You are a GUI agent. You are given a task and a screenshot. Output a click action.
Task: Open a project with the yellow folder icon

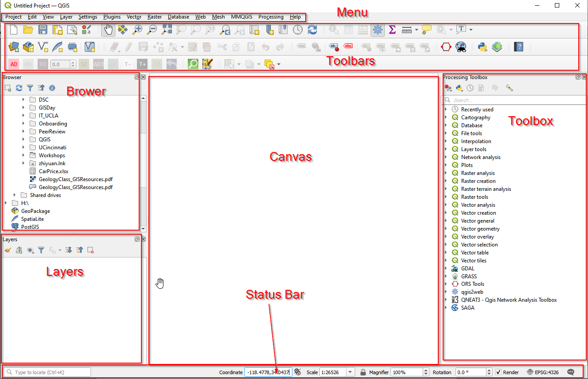tap(28, 30)
